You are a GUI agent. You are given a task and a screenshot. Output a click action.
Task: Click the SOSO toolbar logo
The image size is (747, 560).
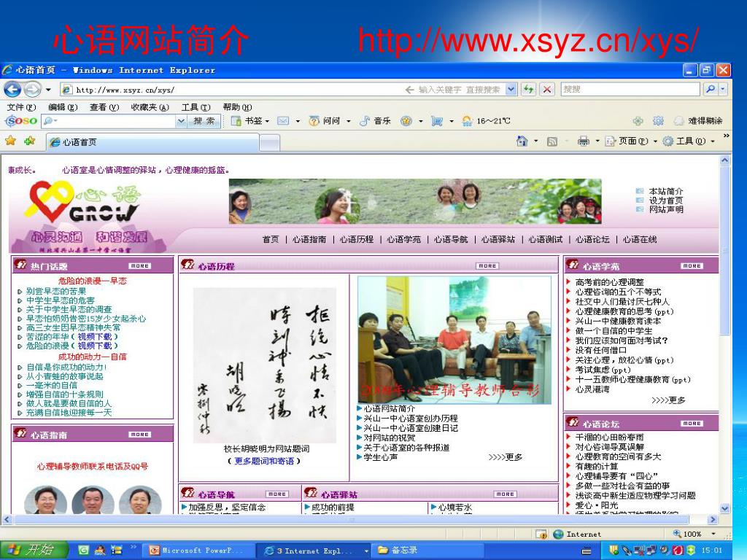click(x=21, y=121)
